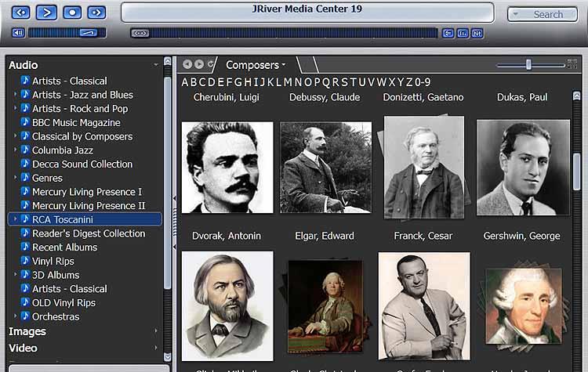This screenshot has height=372, width=588.
Task: Skip to the previous track
Action: (x=21, y=13)
